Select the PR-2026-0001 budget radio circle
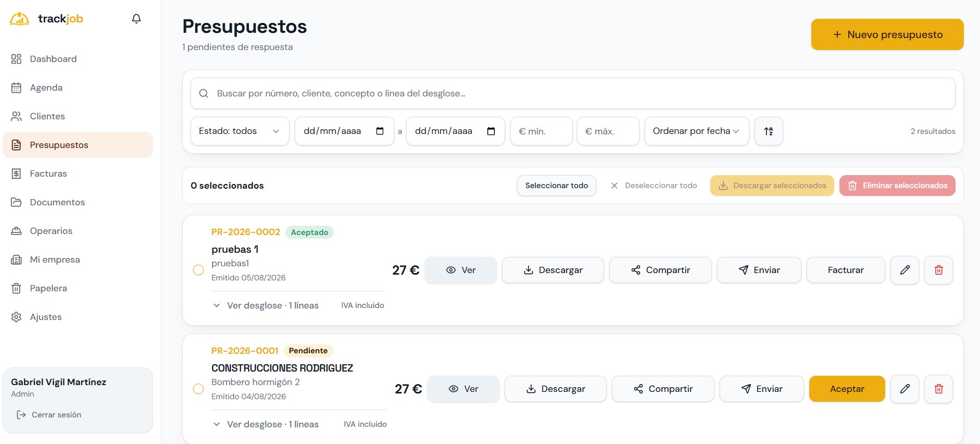980x444 pixels. coord(198,389)
